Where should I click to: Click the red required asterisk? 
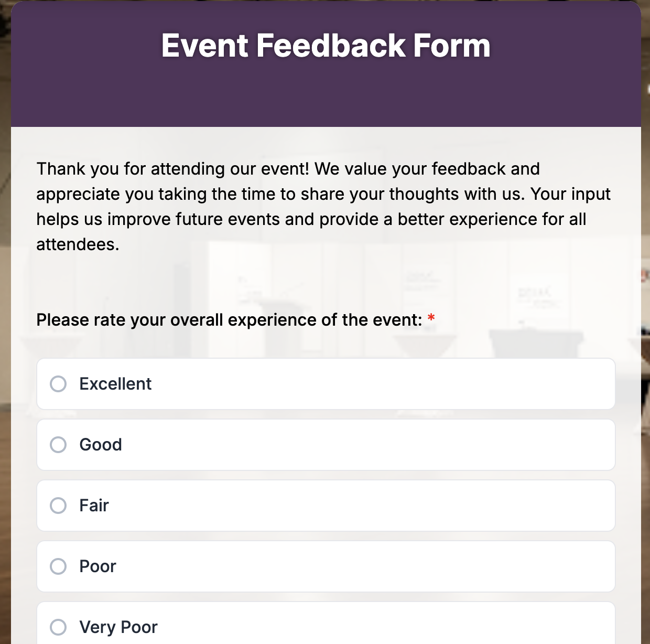[x=431, y=318]
